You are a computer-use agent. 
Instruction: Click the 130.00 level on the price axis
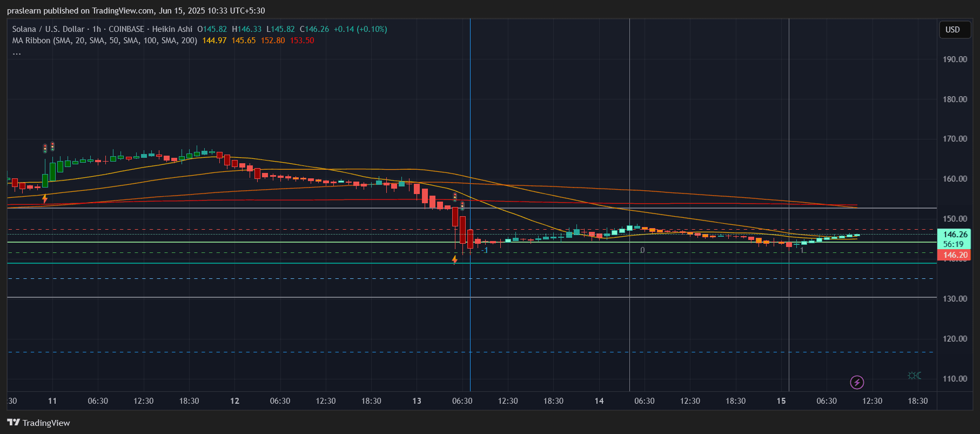coord(955,299)
